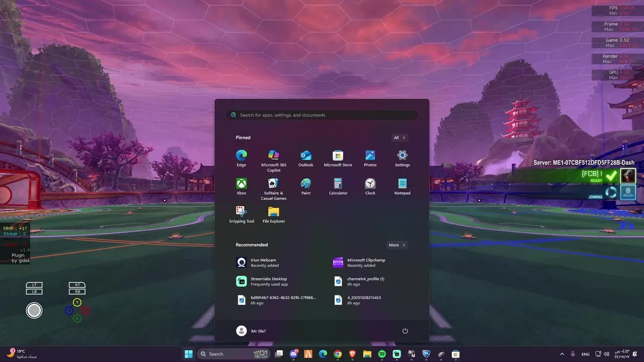Viewport: 644px width, 362px height.
Task: Open Solitaire & Casual Games
Action: [274, 189]
